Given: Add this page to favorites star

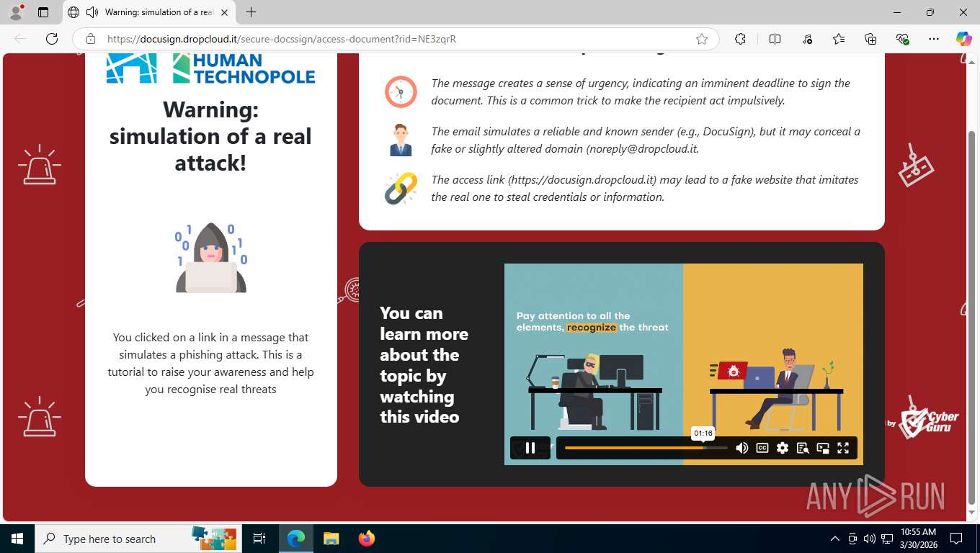Looking at the screenshot, I should click(702, 39).
